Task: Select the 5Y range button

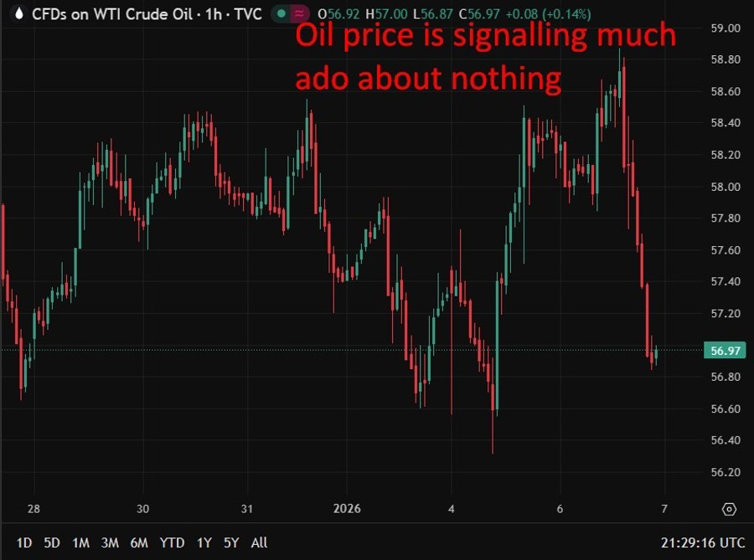Action: 231,542
